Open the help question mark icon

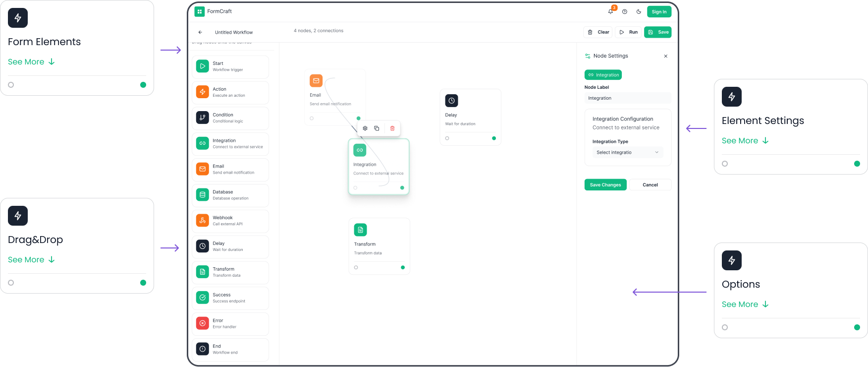point(625,12)
